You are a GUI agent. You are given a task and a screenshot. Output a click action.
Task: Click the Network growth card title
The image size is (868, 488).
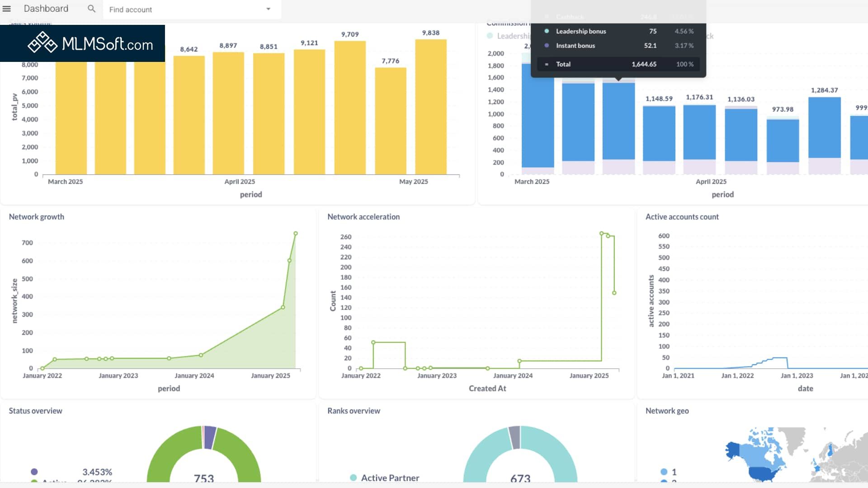point(37,217)
